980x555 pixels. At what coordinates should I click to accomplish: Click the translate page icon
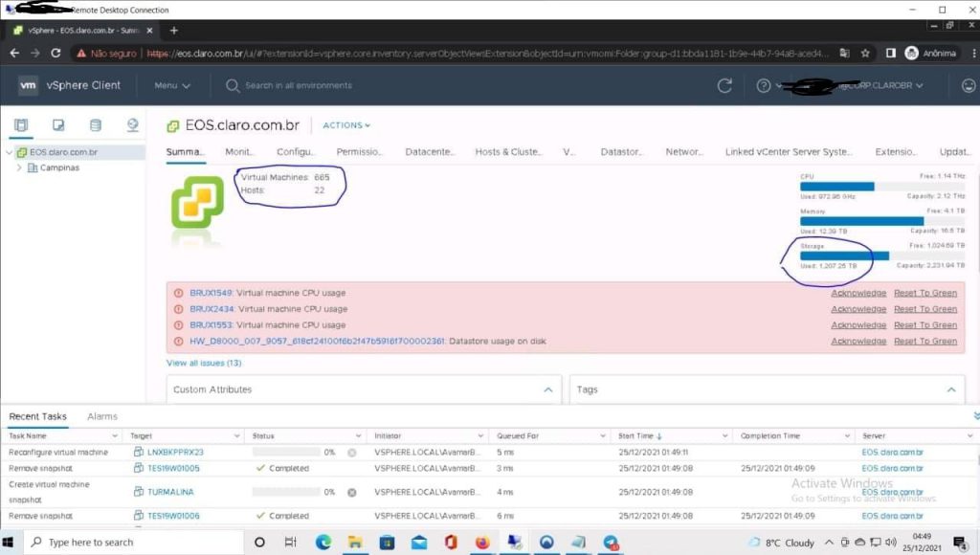844,54
